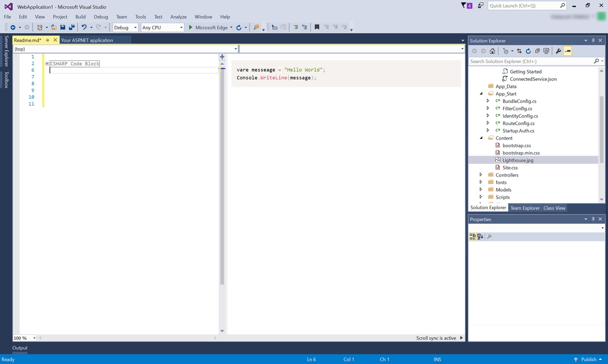Image resolution: width=608 pixels, height=364 pixels.
Task: Refresh the Solution Explorer tree
Action: pos(528,51)
